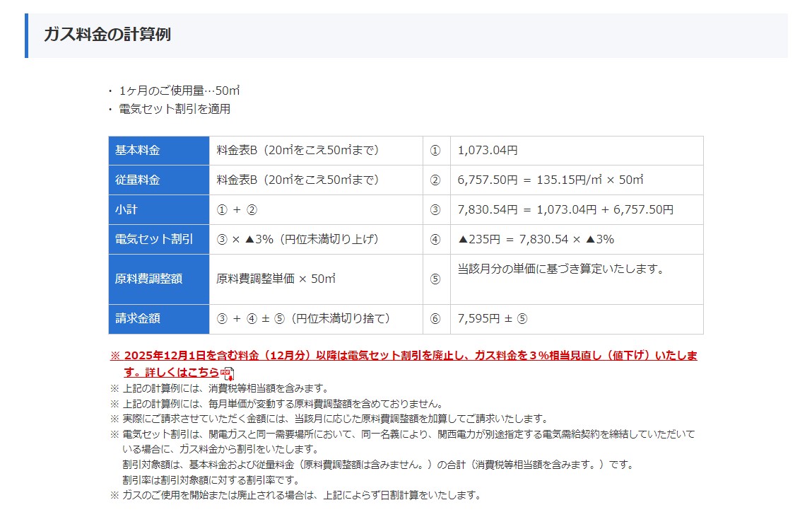
Task: Click the 請求金額 header cell
Action: pyautogui.click(x=159, y=319)
